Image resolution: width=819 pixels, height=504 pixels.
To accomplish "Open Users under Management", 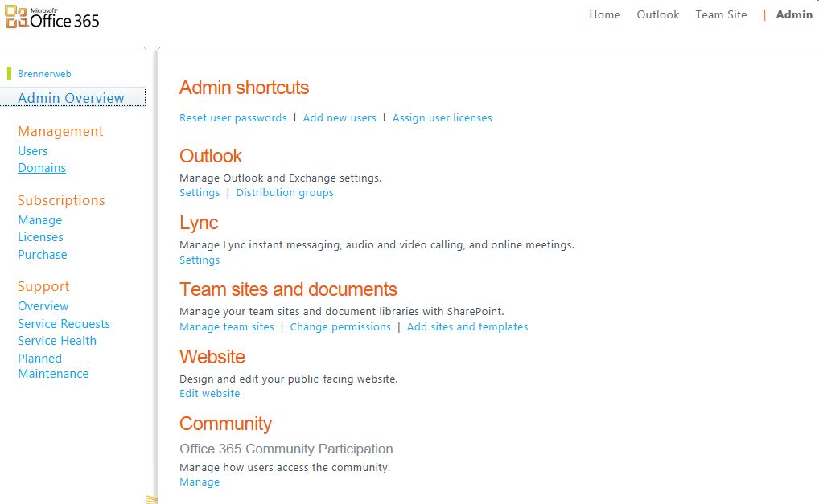I will tap(32, 151).
